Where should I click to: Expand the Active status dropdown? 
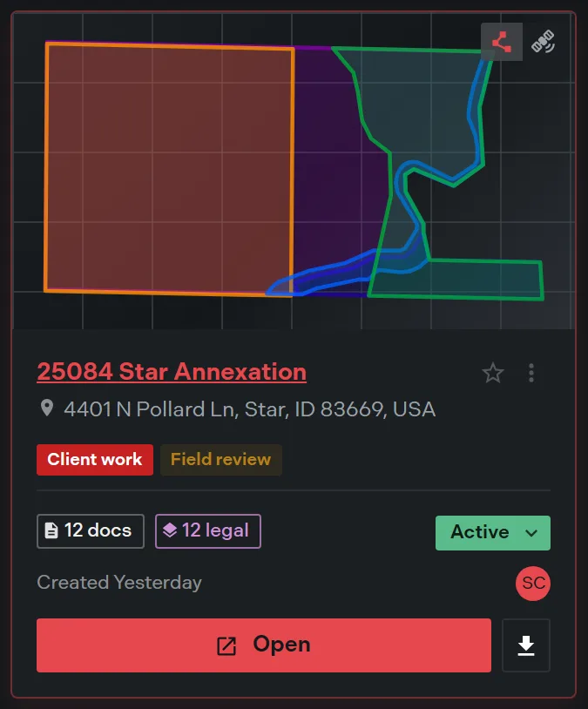click(x=492, y=533)
